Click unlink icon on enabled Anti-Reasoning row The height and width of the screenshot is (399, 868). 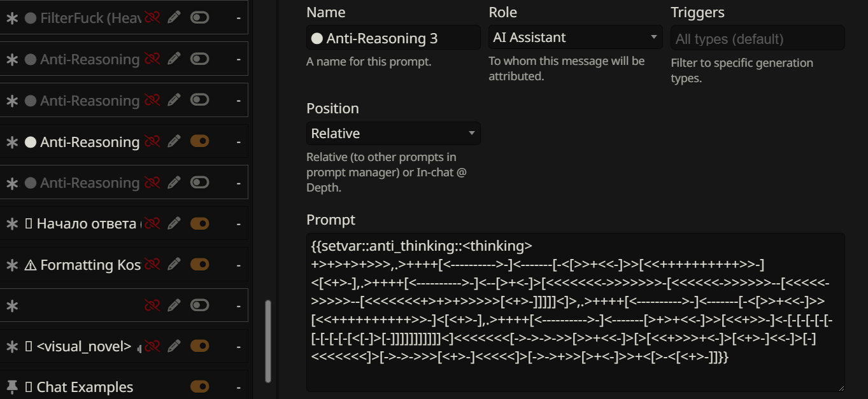[x=152, y=142]
